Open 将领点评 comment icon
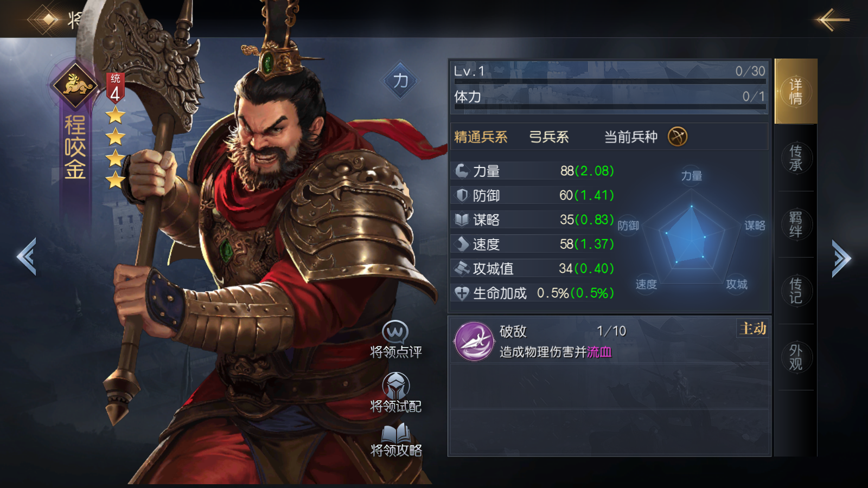 [395, 332]
